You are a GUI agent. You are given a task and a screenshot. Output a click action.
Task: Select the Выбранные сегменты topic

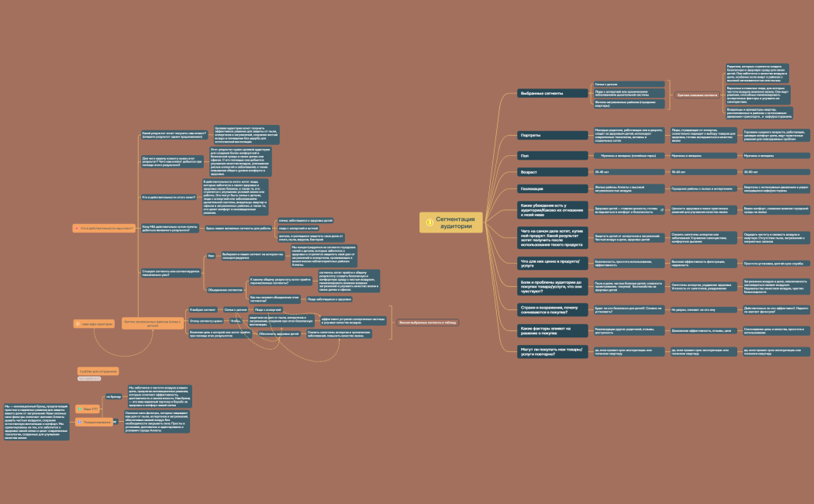[554, 94]
